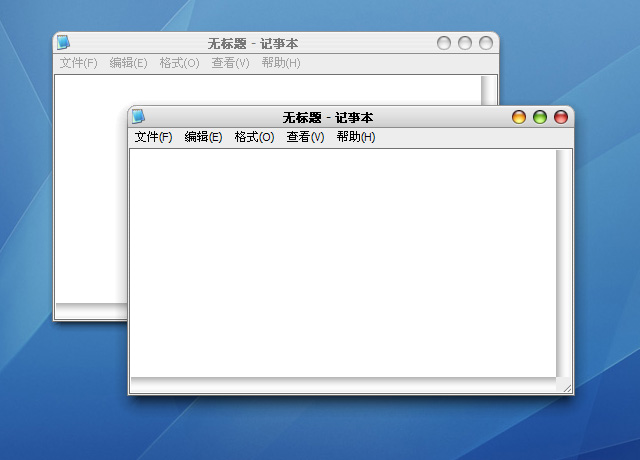Click title text 无标题 - 记事本 of front window

[x=328, y=118]
